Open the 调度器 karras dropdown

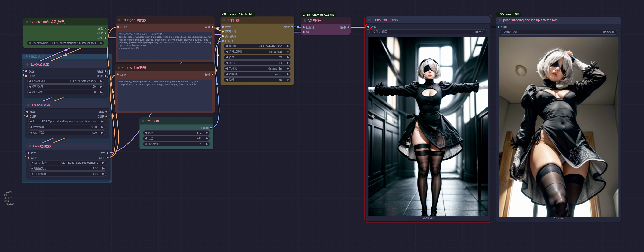click(x=257, y=74)
